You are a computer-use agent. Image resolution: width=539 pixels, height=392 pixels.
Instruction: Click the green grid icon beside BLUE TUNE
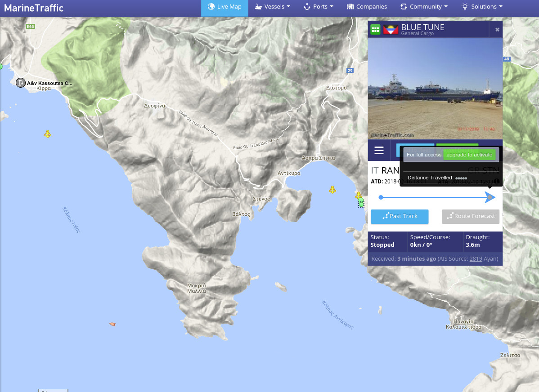[375, 30]
